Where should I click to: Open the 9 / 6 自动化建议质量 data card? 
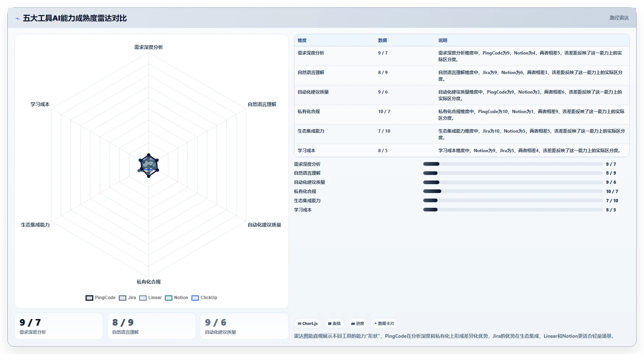[x=244, y=326]
